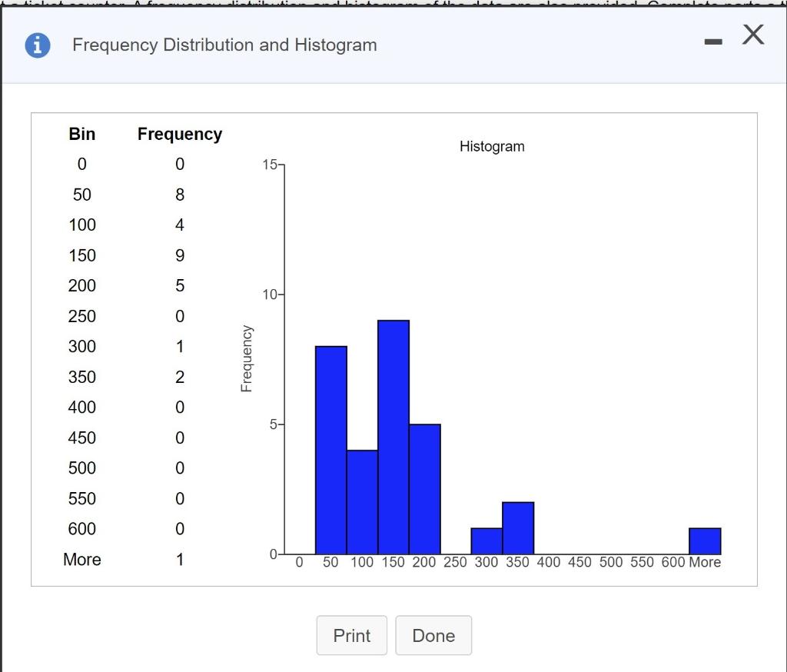Screen dimensions: 787x672
Task: Click the Done button
Action: [x=433, y=635]
